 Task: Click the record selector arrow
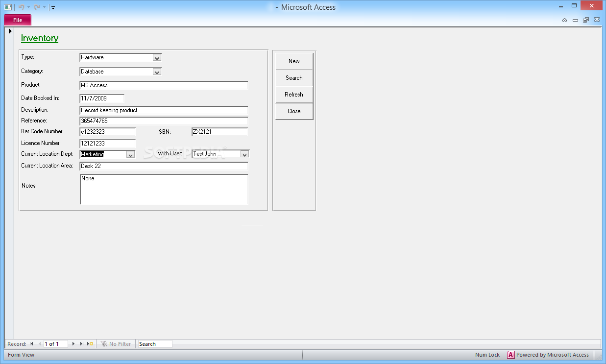click(10, 31)
